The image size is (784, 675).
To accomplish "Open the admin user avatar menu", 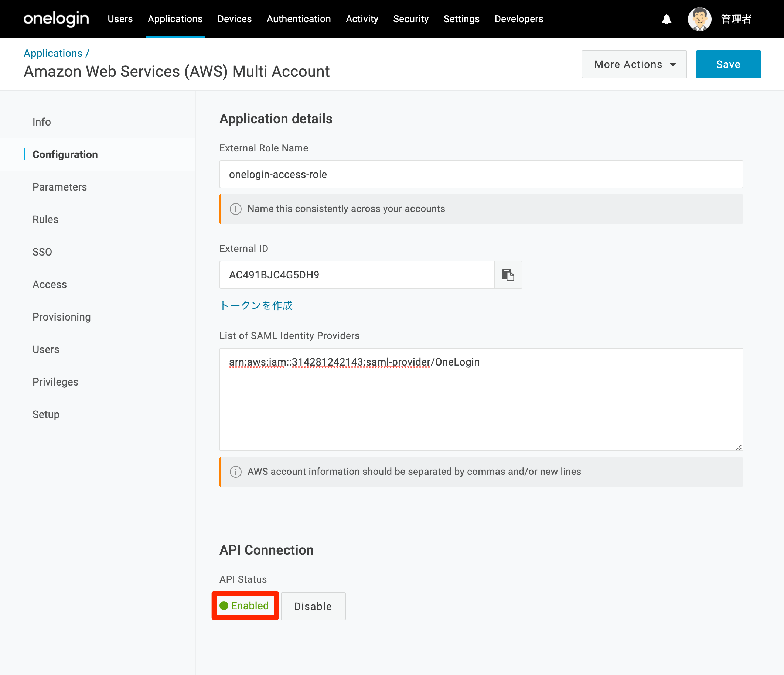I will point(699,19).
